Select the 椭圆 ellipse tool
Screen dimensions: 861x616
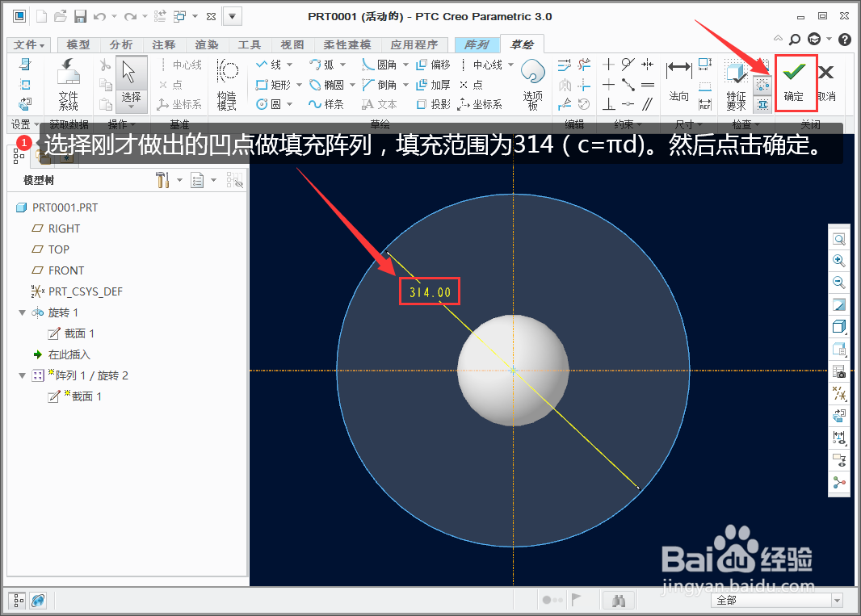point(326,85)
